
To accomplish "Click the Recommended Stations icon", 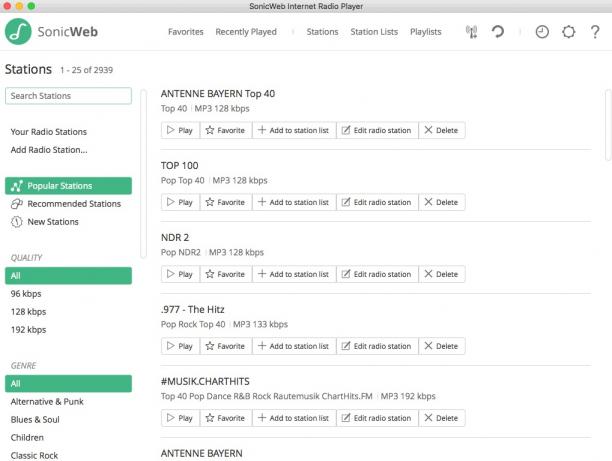I will coord(16,204).
